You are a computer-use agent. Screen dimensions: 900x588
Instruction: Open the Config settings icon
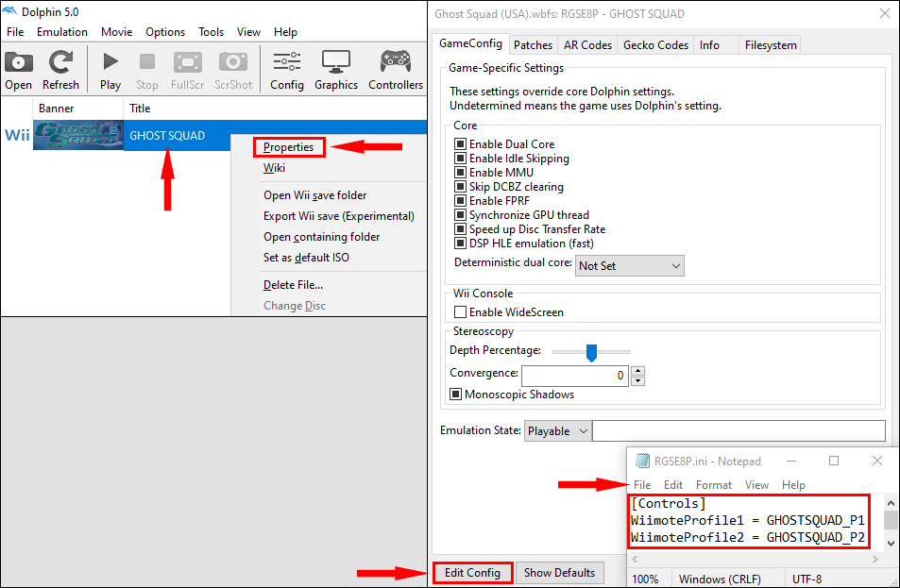point(286,62)
